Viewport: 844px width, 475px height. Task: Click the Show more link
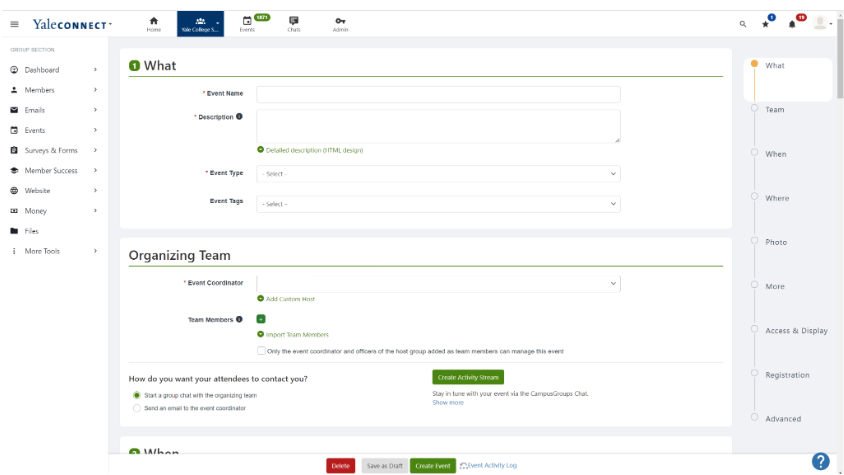pos(447,403)
